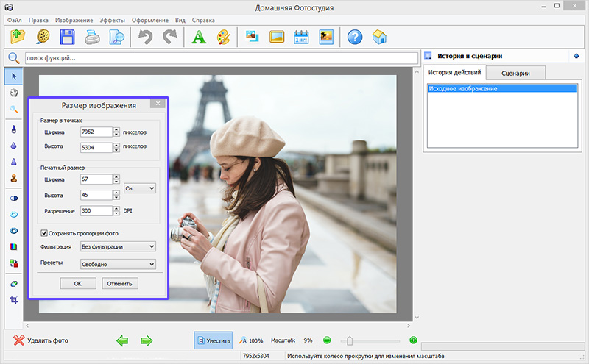Open the Файл menu

(15, 21)
